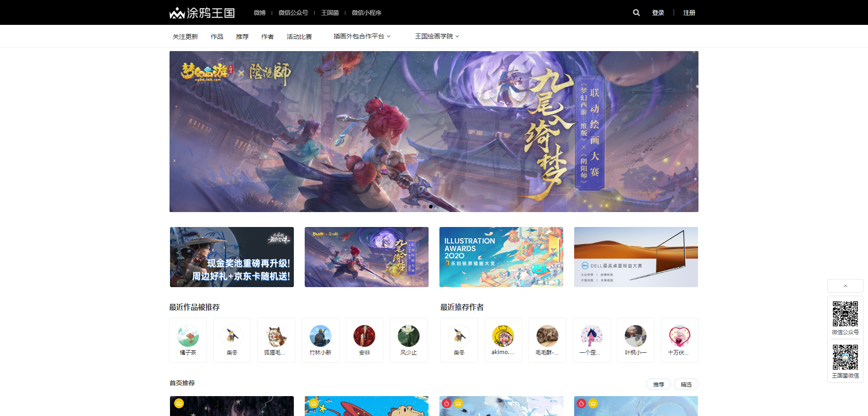The height and width of the screenshot is (416, 868).
Task: Click the red flame badge on the fourth homepage artwork
Action: [581, 403]
